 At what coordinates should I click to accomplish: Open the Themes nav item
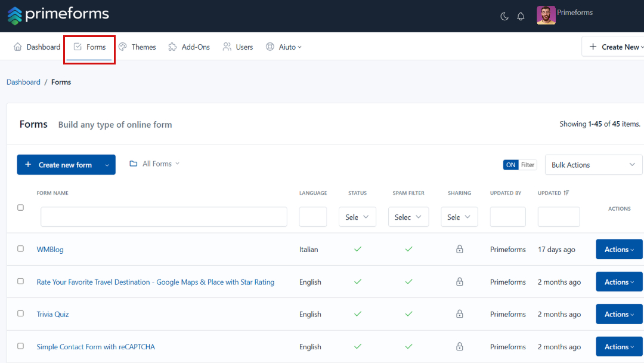coord(137,47)
